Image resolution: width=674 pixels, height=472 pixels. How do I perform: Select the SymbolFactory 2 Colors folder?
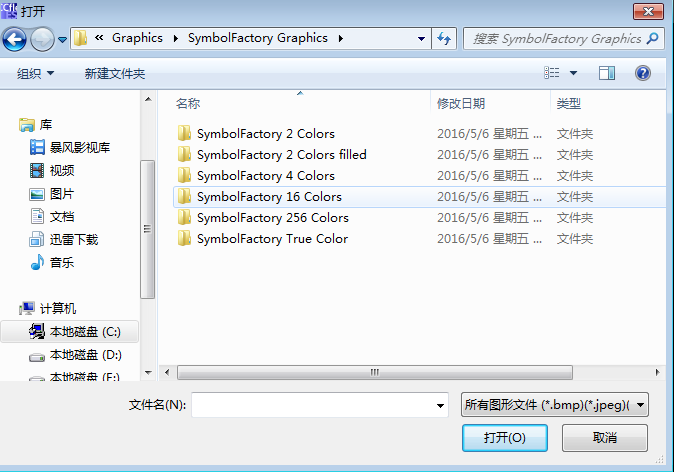pyautogui.click(x=266, y=134)
